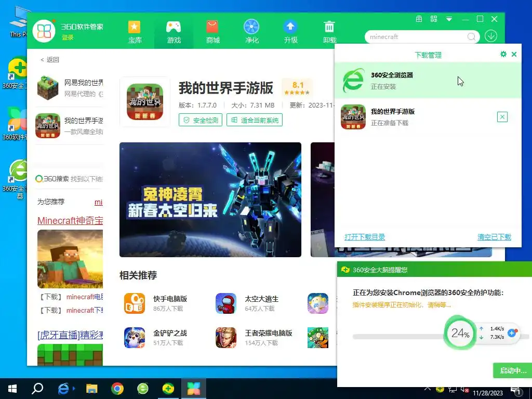Open taskbar search magnifier
Viewport: 532px width, 399px height.
[37, 389]
